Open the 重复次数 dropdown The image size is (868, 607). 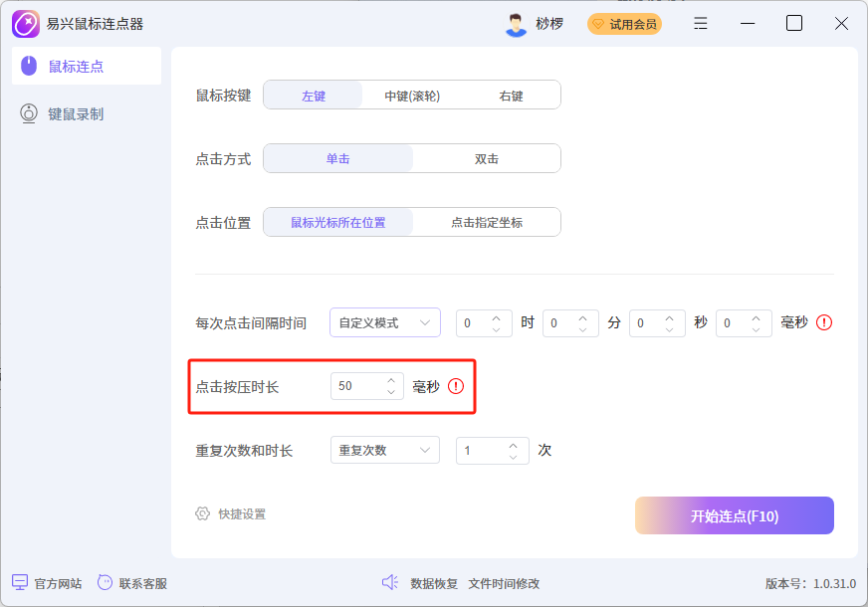point(385,450)
